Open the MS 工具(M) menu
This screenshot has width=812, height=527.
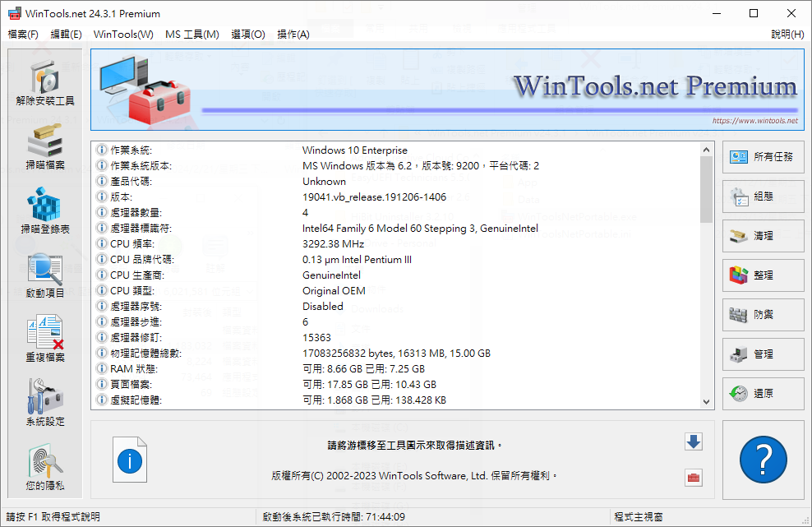pos(192,35)
